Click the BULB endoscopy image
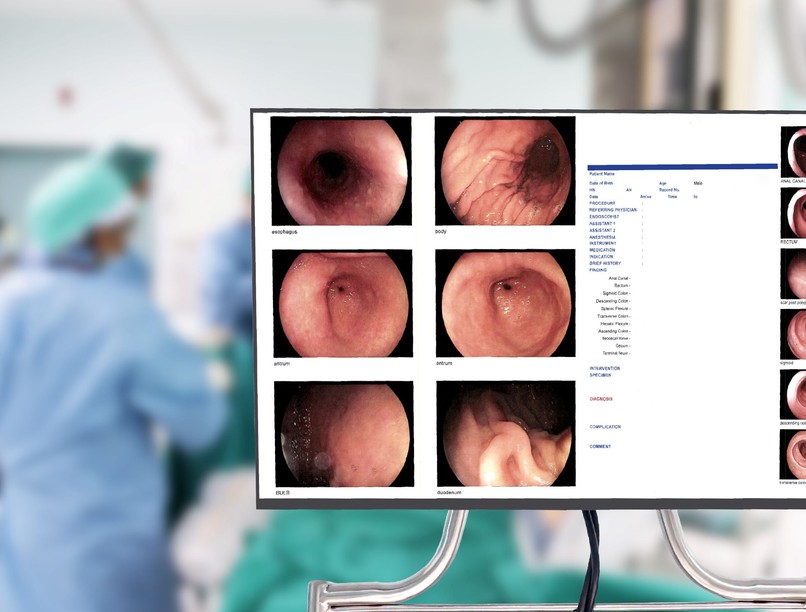Image resolution: width=806 pixels, height=612 pixels. coord(341,433)
